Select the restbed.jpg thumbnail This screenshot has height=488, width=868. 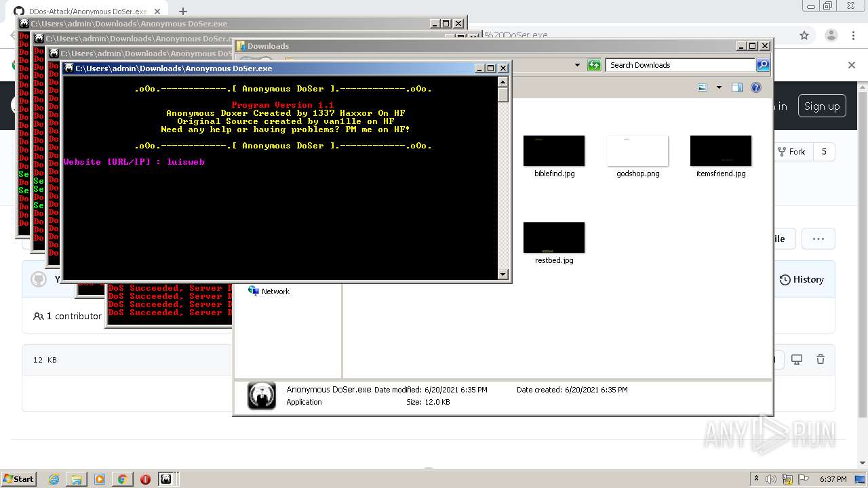[554, 237]
